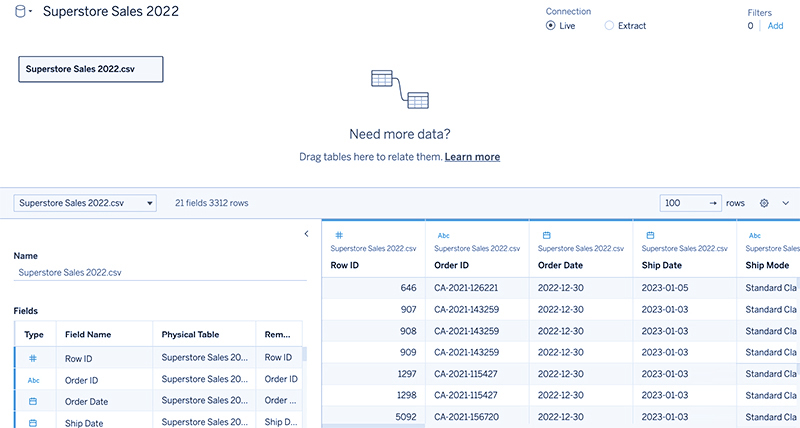Edit the Name field Superstore Sales 2022.csv

(160, 272)
